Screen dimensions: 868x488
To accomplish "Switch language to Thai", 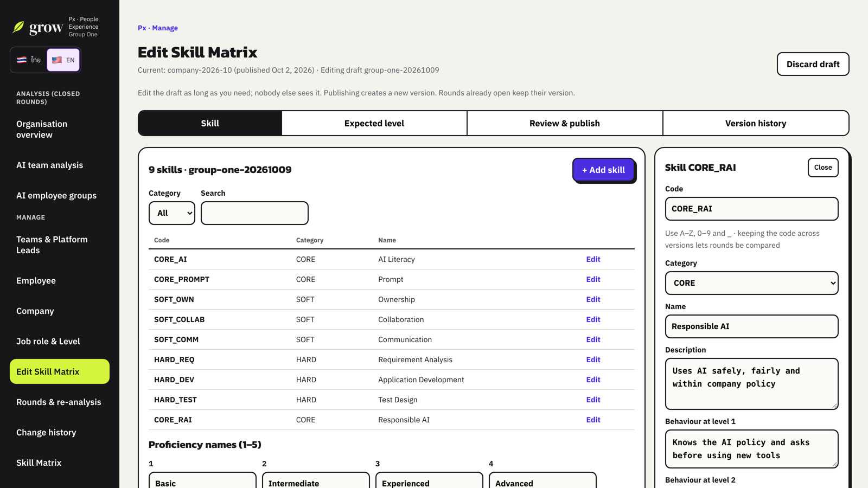I will [29, 60].
